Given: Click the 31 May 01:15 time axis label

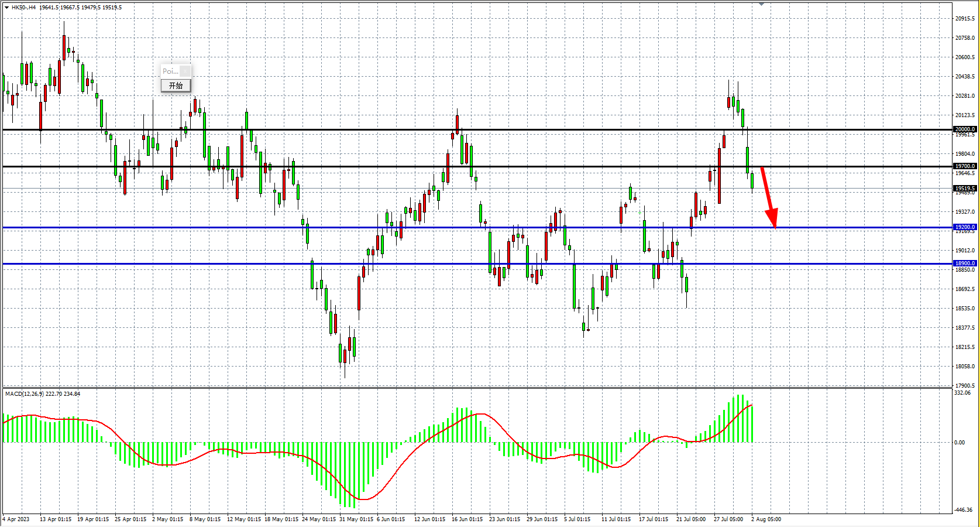Looking at the screenshot, I should point(356,519).
